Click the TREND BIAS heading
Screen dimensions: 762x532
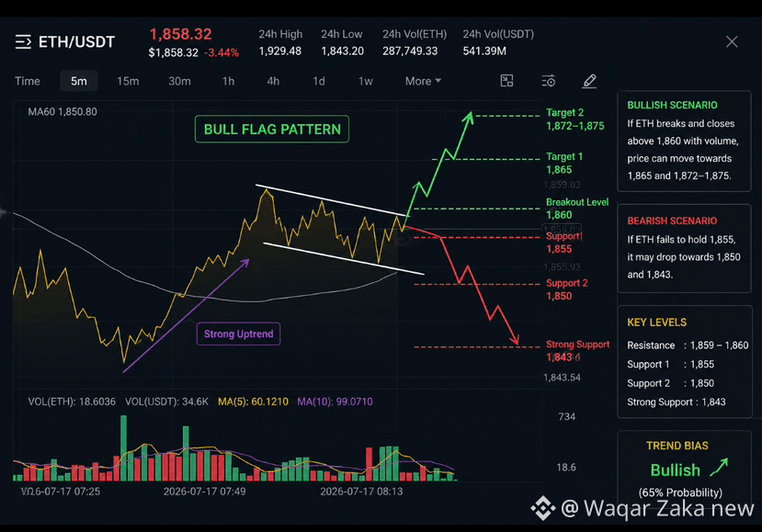click(x=677, y=446)
